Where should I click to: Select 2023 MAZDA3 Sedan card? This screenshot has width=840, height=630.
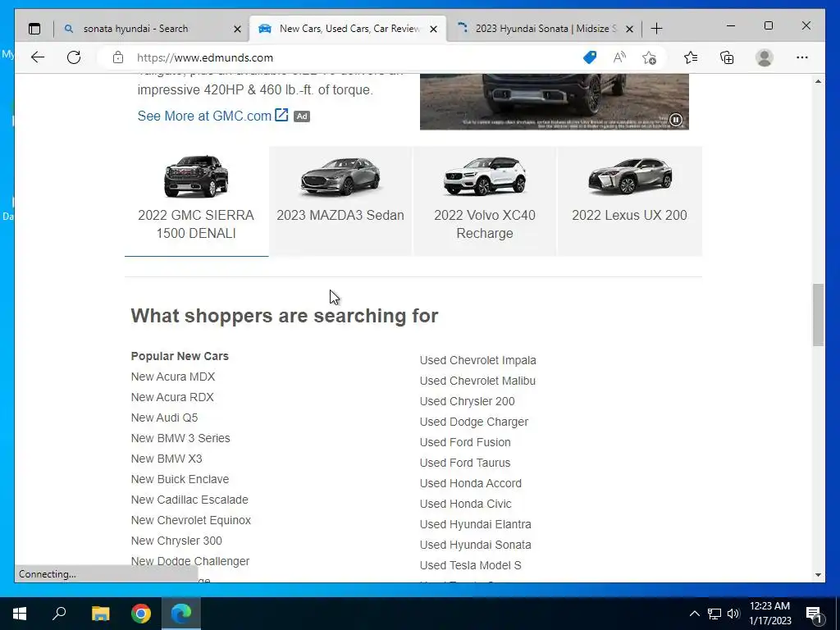(340, 202)
